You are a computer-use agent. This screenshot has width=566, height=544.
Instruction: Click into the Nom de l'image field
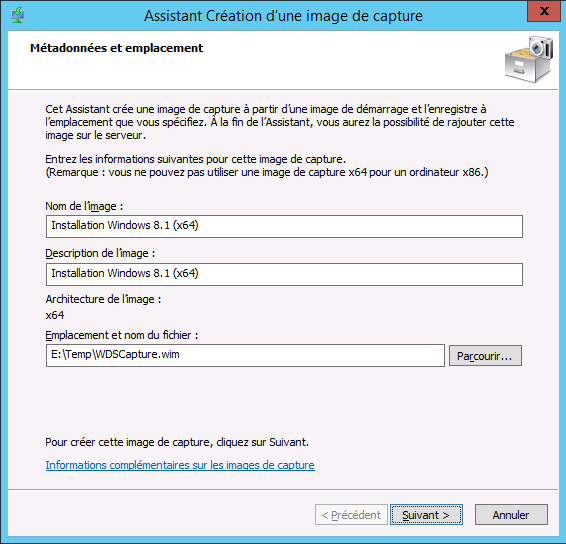[284, 226]
